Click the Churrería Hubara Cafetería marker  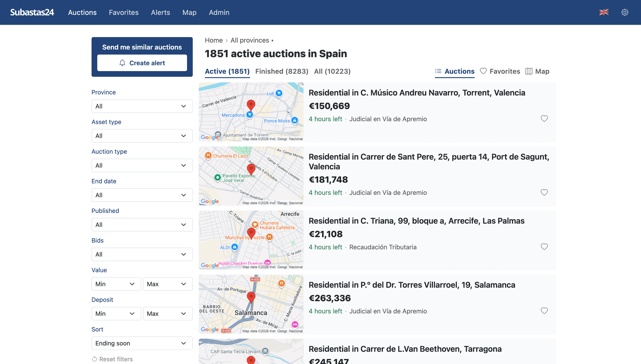click(255, 225)
